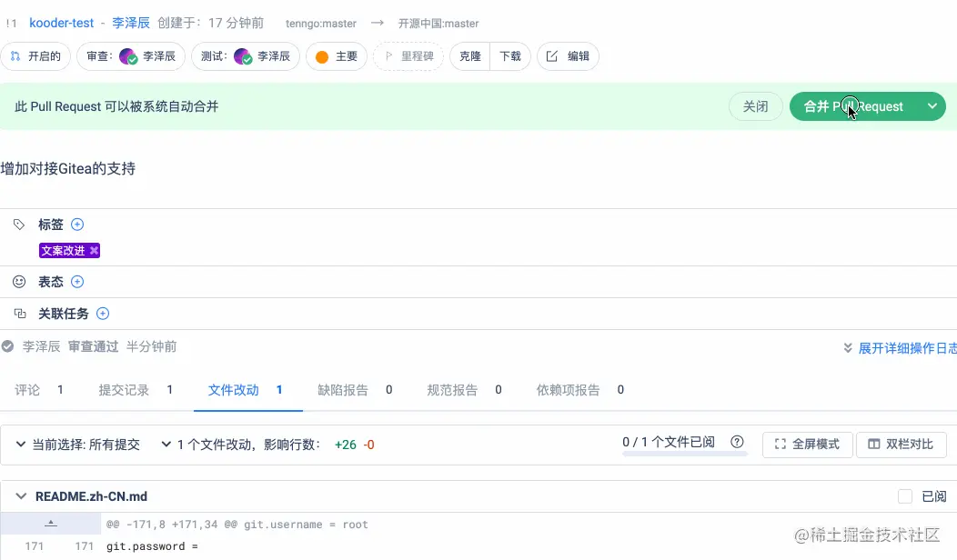Click the 开源中国:master target branch

[438, 24]
